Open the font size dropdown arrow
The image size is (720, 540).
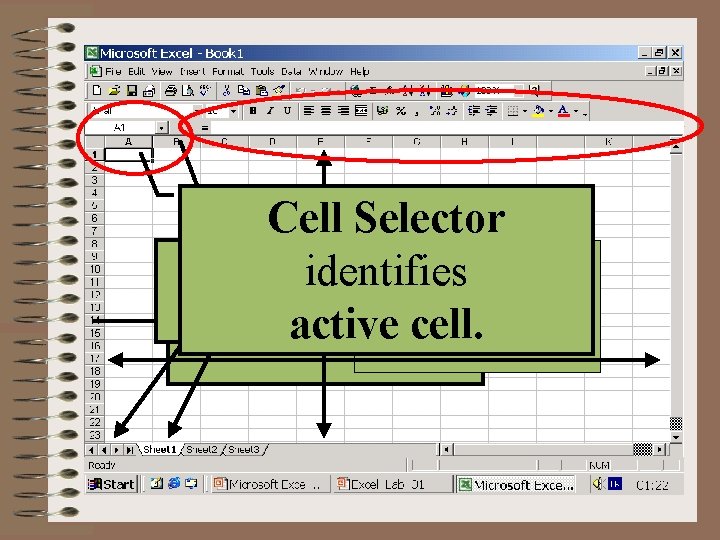click(x=233, y=111)
